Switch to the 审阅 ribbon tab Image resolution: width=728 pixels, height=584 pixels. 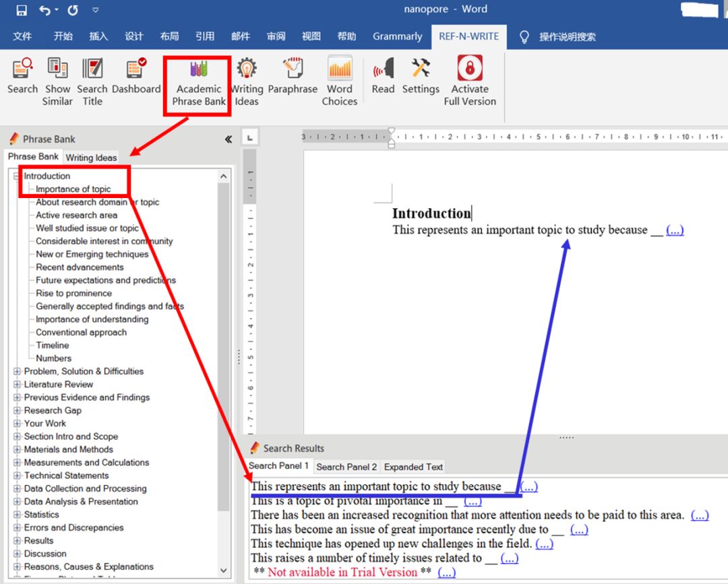pyautogui.click(x=276, y=36)
